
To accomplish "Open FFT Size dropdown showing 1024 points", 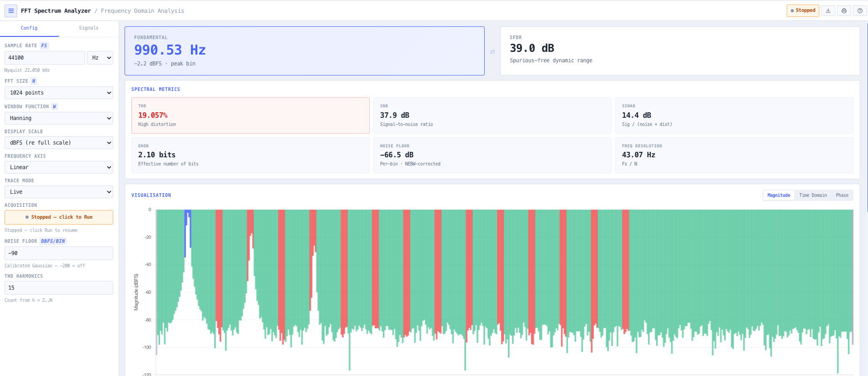I will tap(59, 93).
